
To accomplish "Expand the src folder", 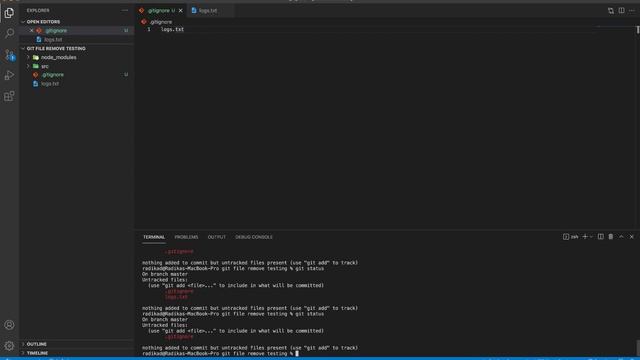I will pos(28,66).
